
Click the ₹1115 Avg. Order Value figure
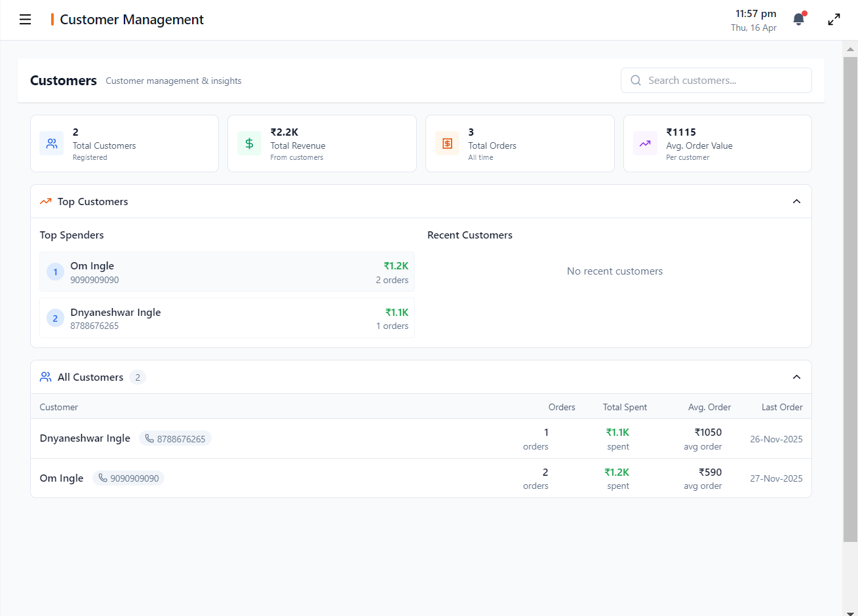681,132
